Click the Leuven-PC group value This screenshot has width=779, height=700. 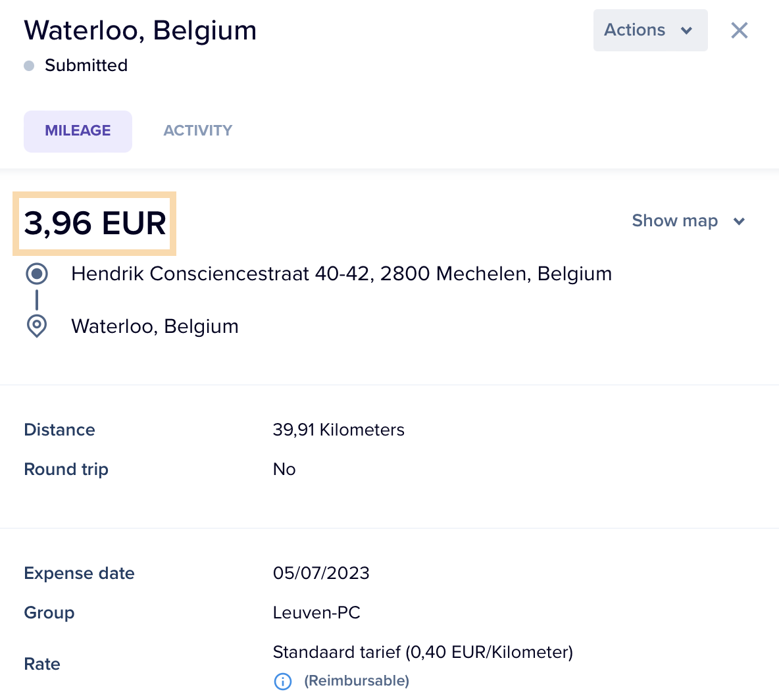pyautogui.click(x=316, y=612)
